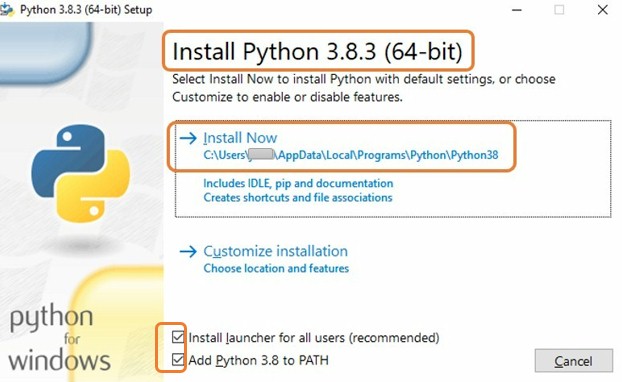This screenshot has width=622, height=382.
Task: Click the Customize installation link
Action: pyautogui.click(x=275, y=251)
